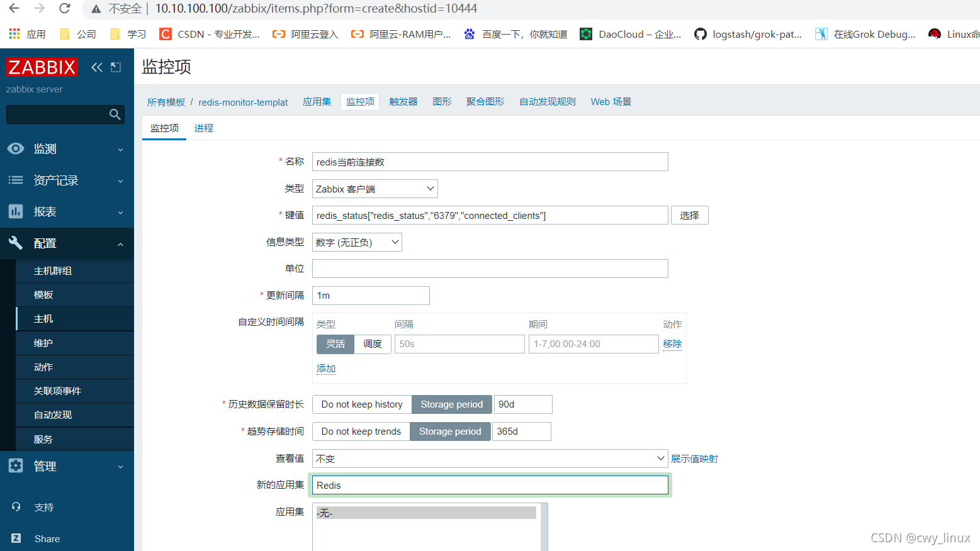Open the Linux Red Hat bookmark
Image resolution: width=980 pixels, height=551 pixels.
click(954, 34)
